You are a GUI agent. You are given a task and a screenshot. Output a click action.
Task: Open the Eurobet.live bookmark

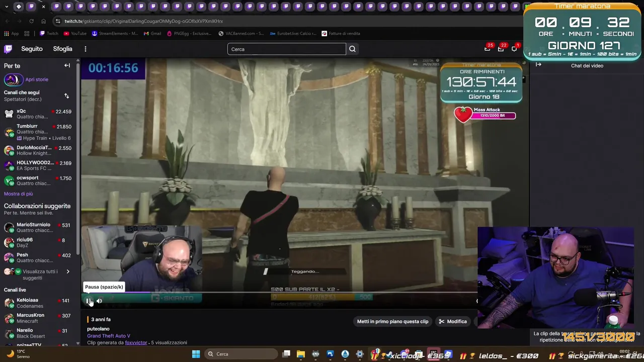[293, 34]
